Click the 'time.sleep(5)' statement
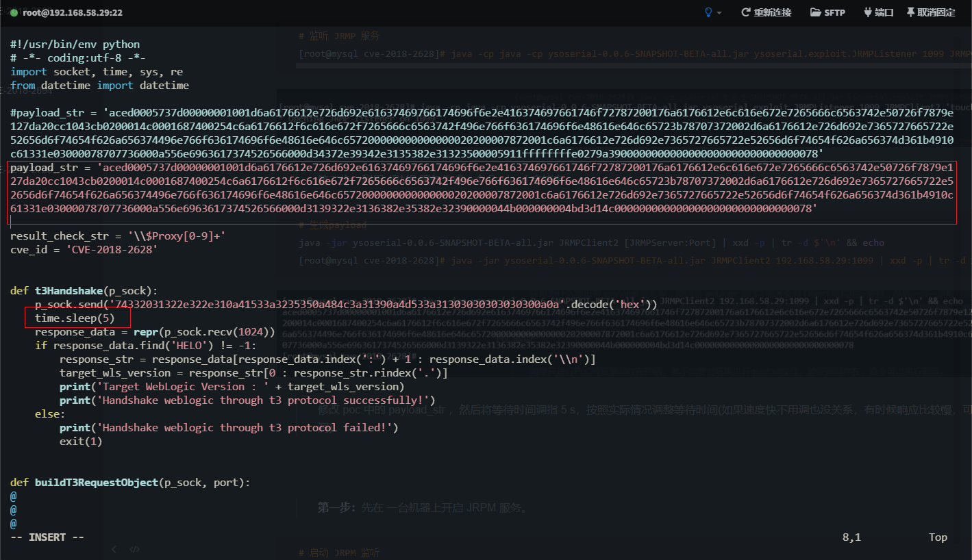 (x=75, y=318)
